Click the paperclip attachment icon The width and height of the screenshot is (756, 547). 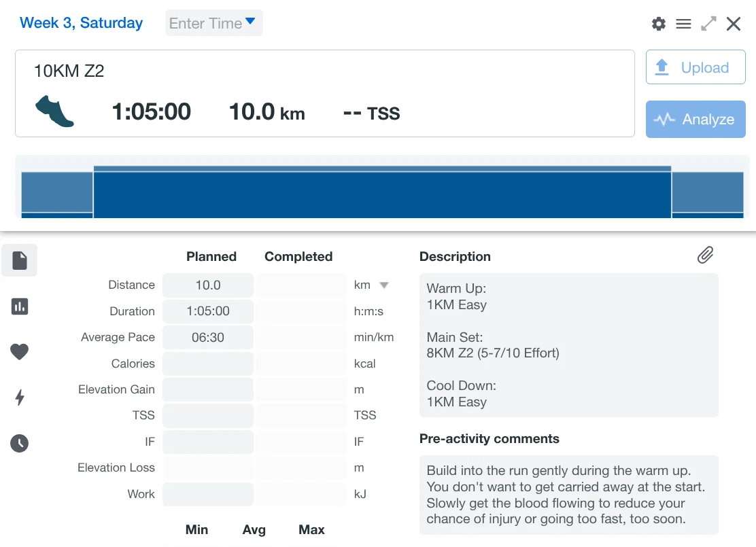(705, 255)
